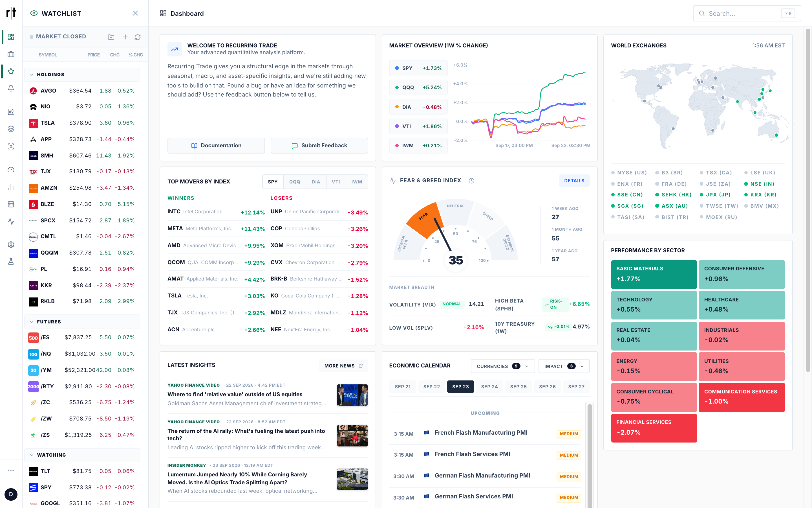Select TSLA row in Holdings
The image size is (812, 508).
click(x=82, y=123)
